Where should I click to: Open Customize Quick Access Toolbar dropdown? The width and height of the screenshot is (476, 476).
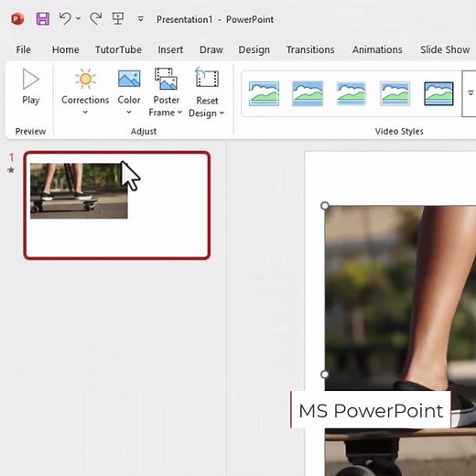tap(140, 19)
